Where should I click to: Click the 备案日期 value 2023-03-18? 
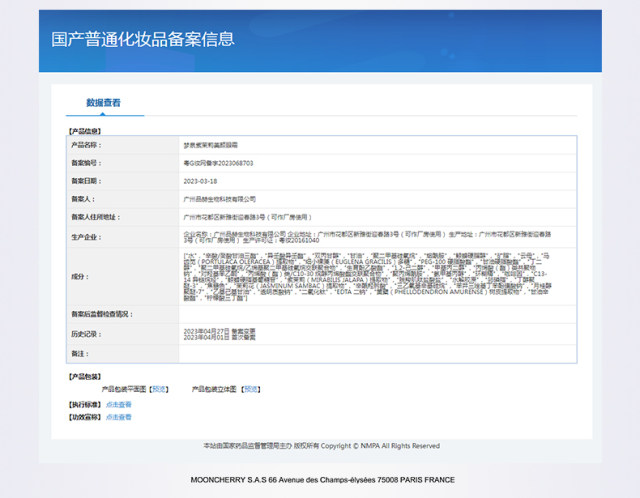(200, 181)
